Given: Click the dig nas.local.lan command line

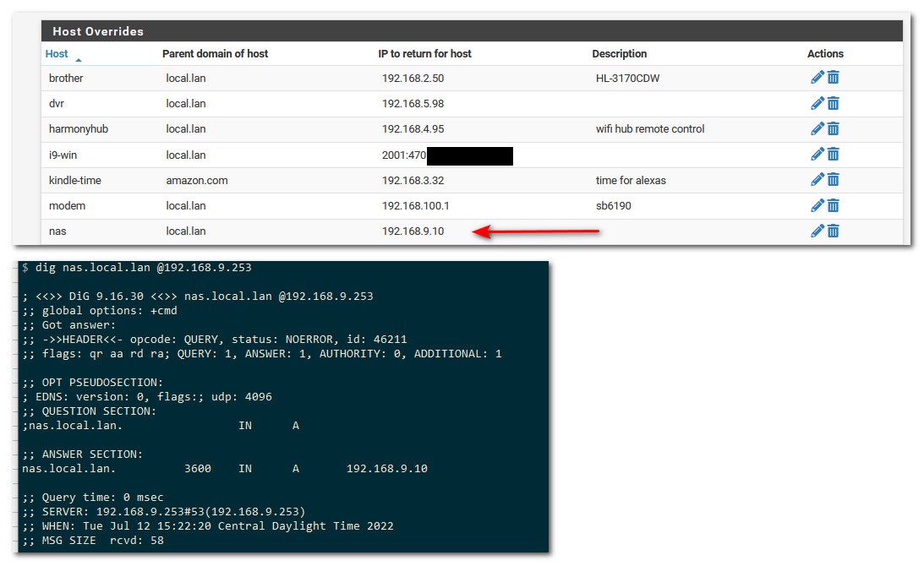Looking at the screenshot, I should 137,268.
